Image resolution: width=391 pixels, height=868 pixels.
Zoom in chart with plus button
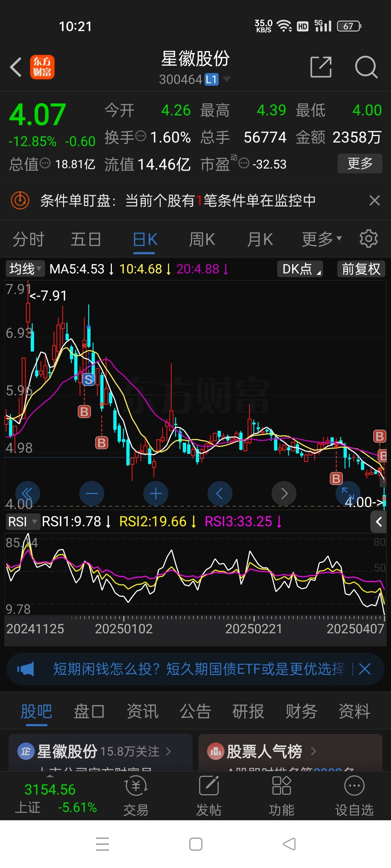(x=156, y=493)
